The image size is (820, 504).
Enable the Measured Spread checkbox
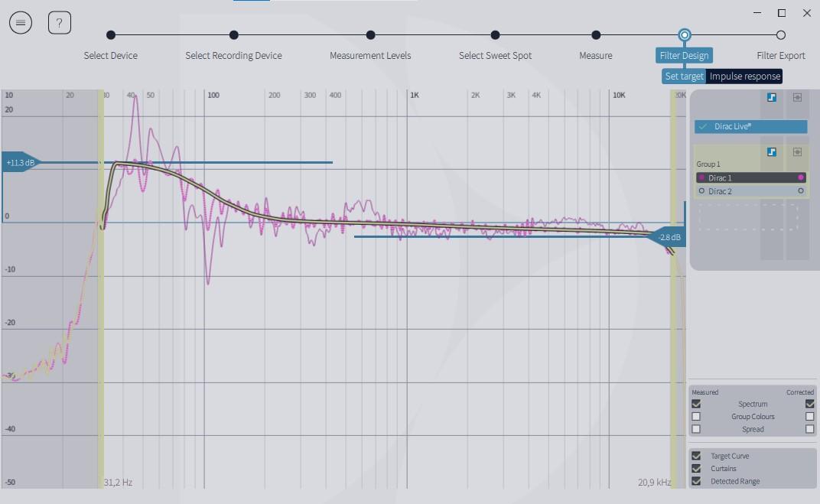point(696,429)
